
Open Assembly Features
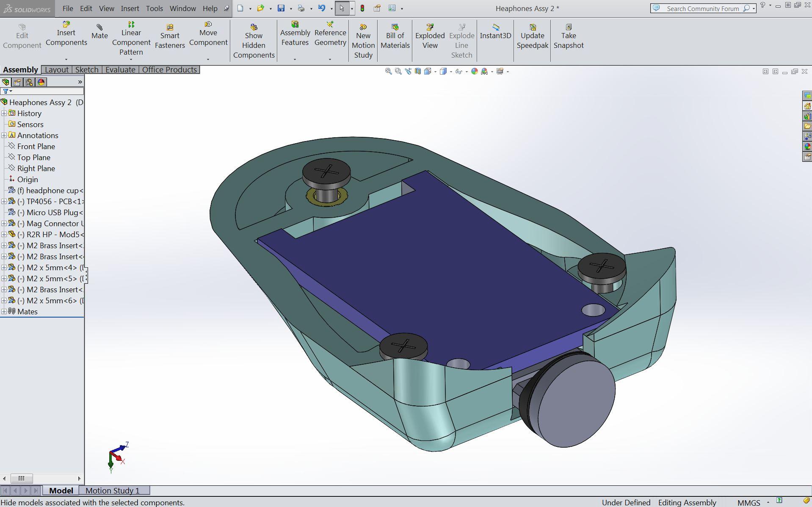[x=295, y=34]
